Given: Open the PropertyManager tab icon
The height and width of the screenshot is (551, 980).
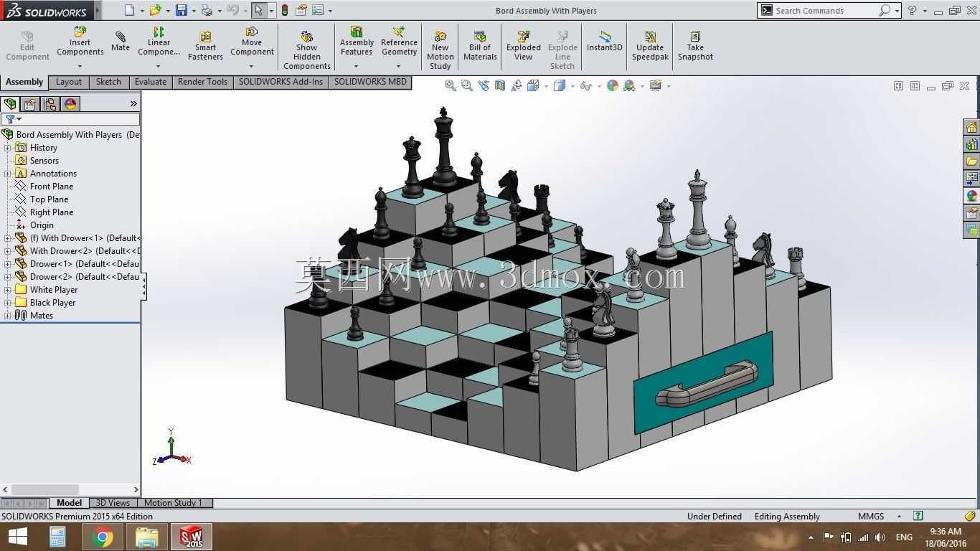Looking at the screenshot, I should (x=30, y=104).
